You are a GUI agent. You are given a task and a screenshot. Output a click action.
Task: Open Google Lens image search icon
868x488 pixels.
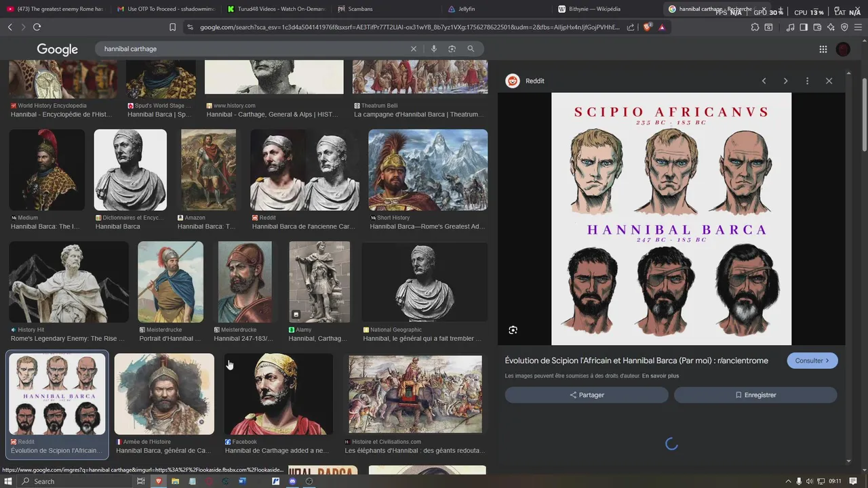[452, 49]
